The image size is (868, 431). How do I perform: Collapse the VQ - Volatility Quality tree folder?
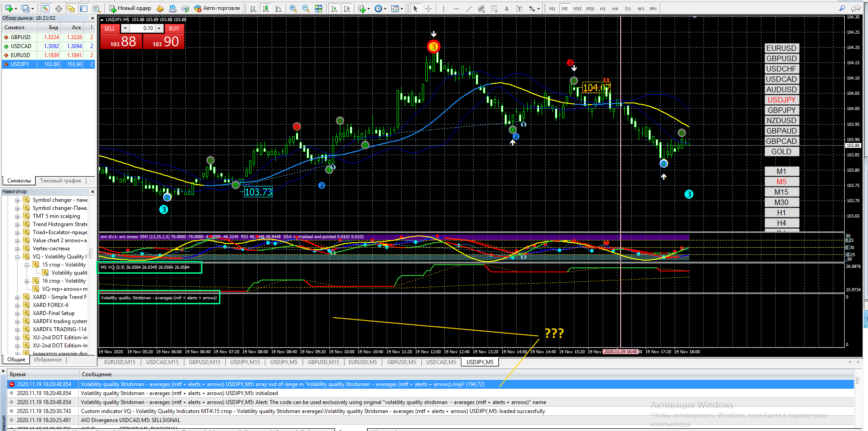[18, 257]
